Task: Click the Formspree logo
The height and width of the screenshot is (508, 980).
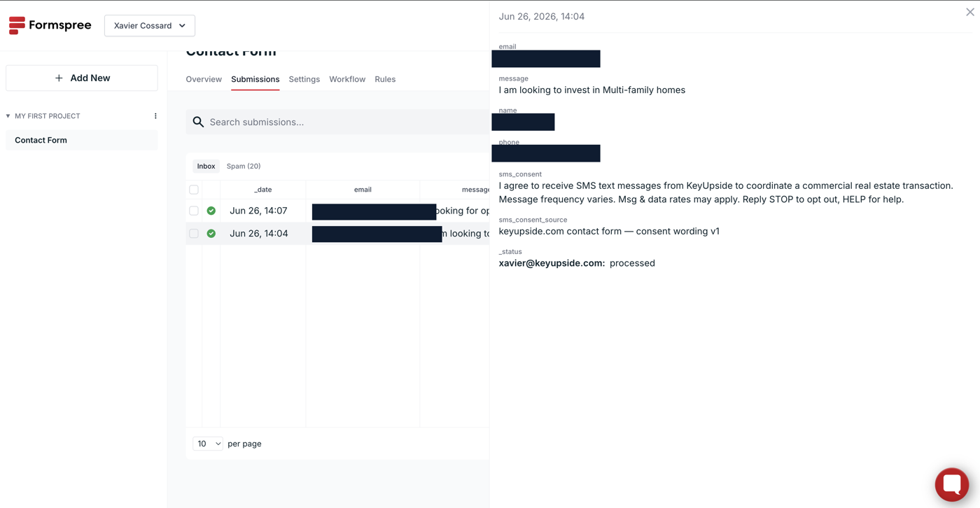Action: pos(50,25)
